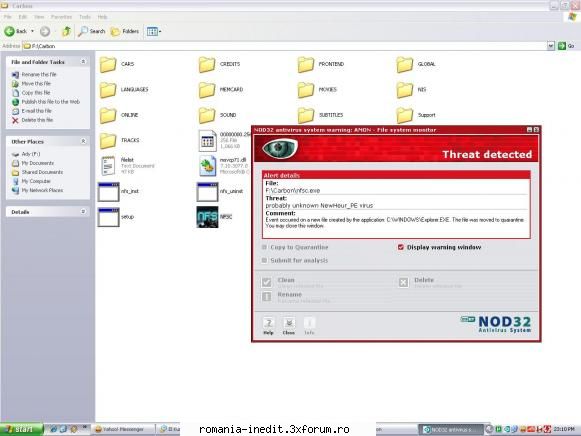Toggle the Folders pane
581x436 pixels.
coord(125,31)
